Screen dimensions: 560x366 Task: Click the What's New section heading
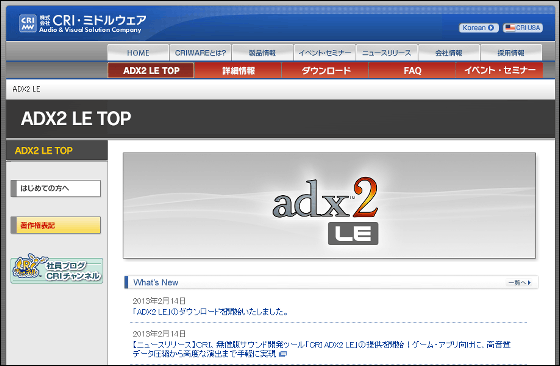coord(155,282)
